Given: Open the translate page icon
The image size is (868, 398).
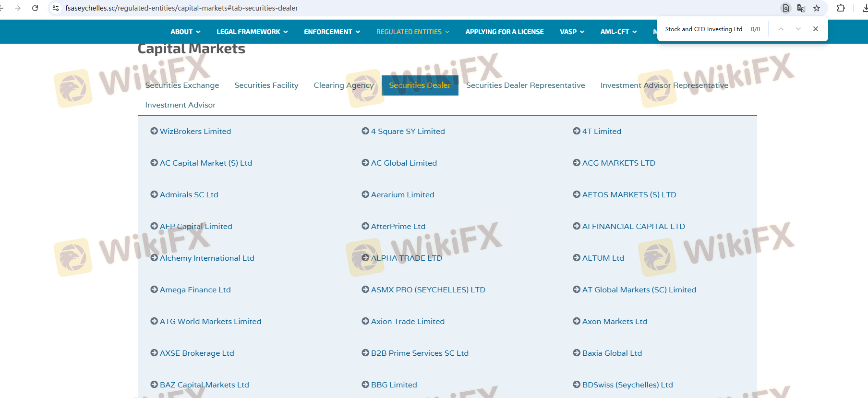Looking at the screenshot, I should pos(801,8).
